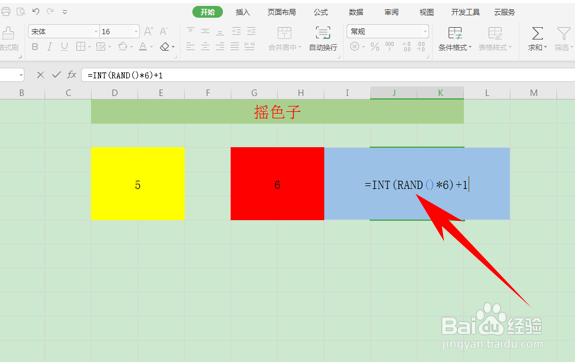Select the column D header
This screenshot has width=575, height=364.
pyautogui.click(x=114, y=93)
